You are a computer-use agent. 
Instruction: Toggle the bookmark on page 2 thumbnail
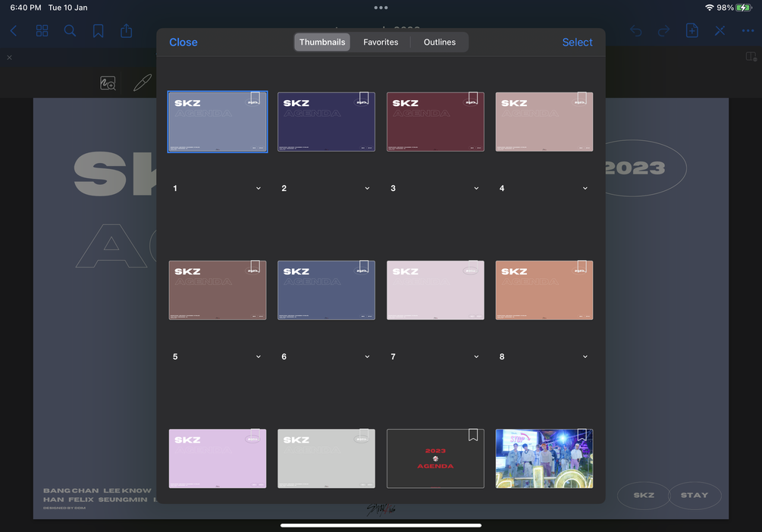click(364, 98)
